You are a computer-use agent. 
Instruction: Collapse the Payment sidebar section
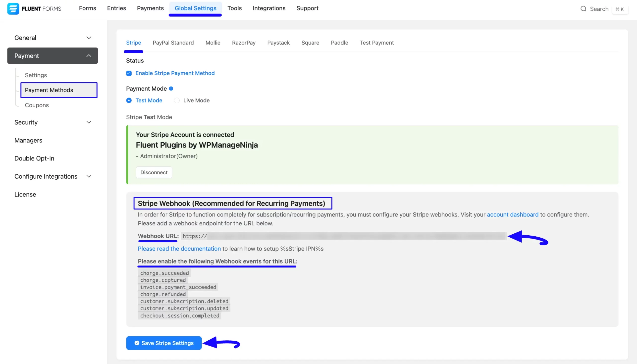pyautogui.click(x=53, y=56)
